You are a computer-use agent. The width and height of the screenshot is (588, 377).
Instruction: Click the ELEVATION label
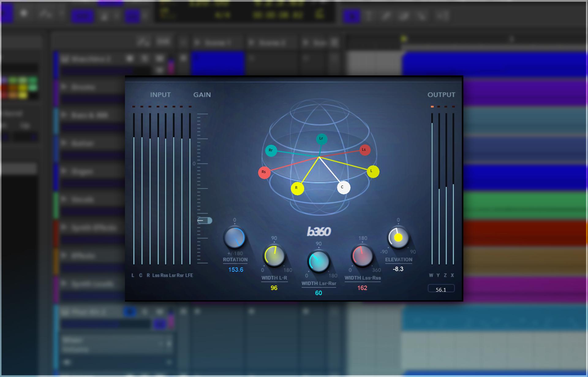pos(399,260)
